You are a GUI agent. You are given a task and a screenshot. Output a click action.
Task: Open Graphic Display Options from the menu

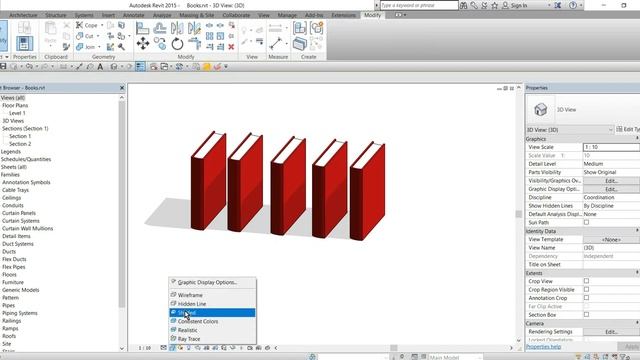coord(212,282)
